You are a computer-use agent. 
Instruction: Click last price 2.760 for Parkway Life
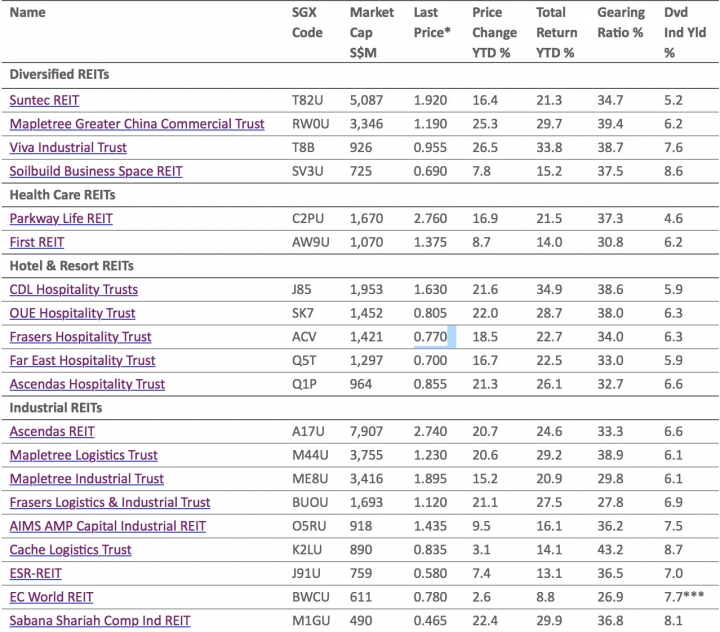[x=430, y=219]
